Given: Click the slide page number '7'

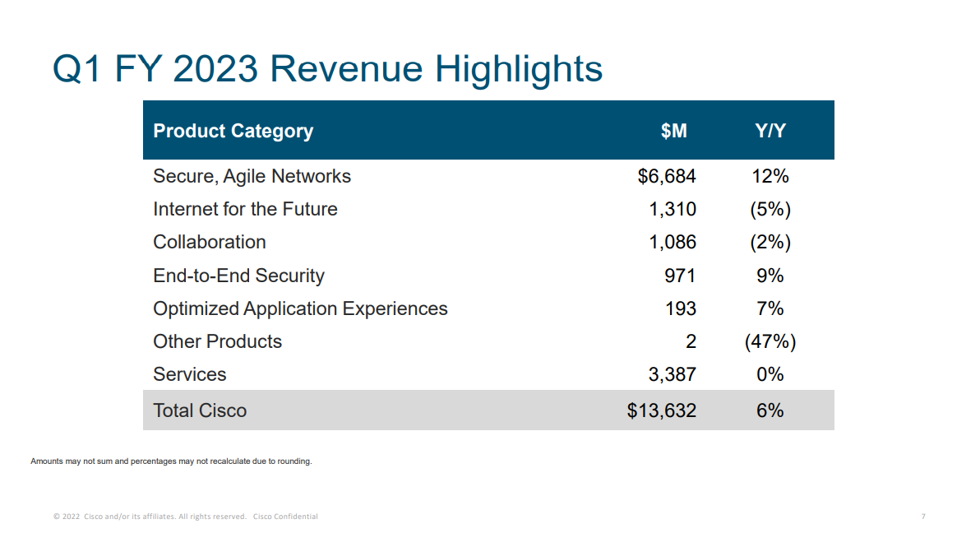Looking at the screenshot, I should pyautogui.click(x=923, y=517).
